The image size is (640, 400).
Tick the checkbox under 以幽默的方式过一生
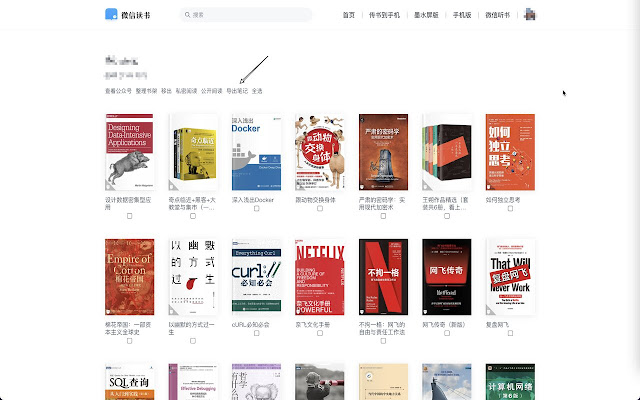(193, 341)
